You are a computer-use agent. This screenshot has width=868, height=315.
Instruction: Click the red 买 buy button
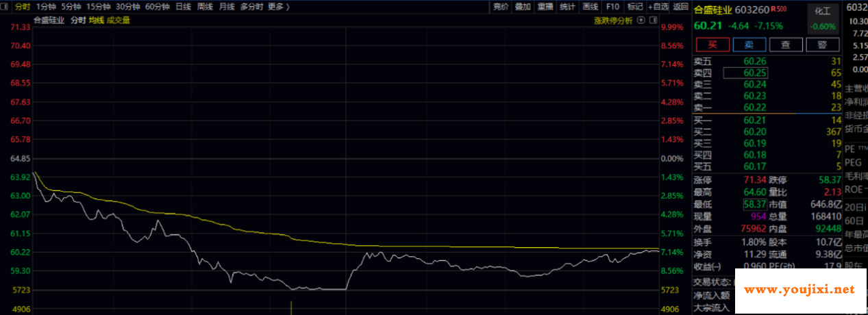712,45
